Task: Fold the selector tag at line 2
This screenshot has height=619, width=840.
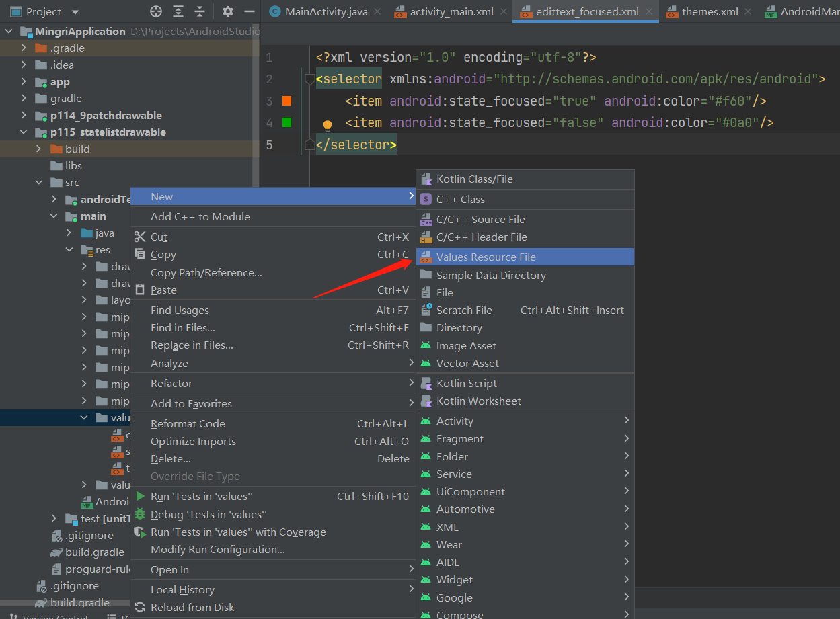Action: (310, 79)
